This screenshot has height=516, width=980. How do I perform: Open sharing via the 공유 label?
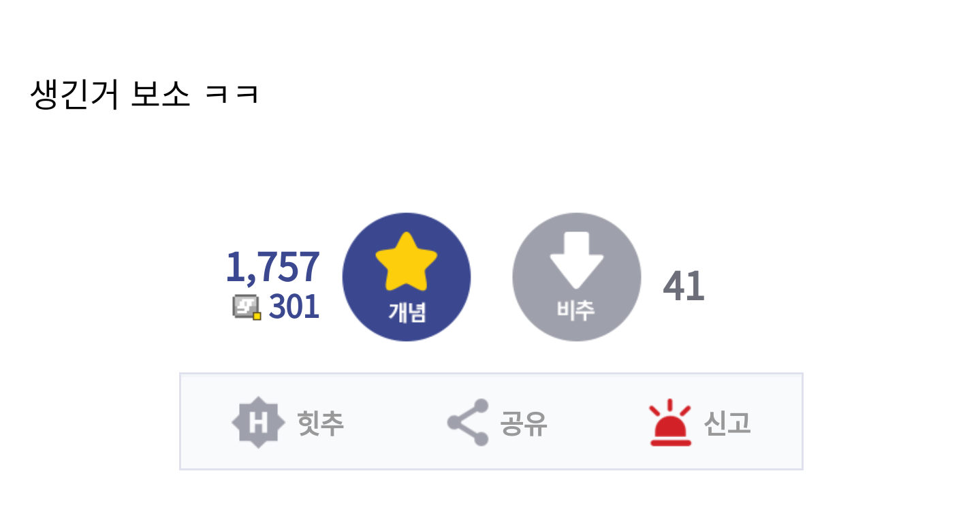(x=524, y=423)
